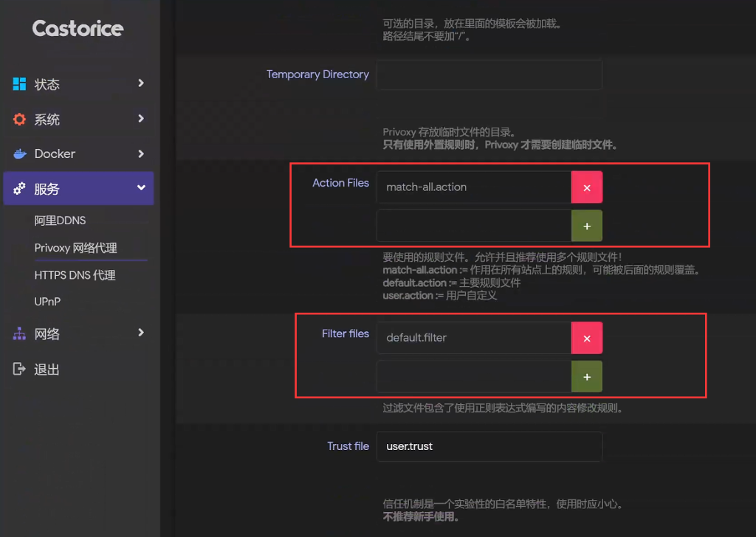
Task: Click the 状态 dashboard icon in sidebar
Action: coord(20,84)
